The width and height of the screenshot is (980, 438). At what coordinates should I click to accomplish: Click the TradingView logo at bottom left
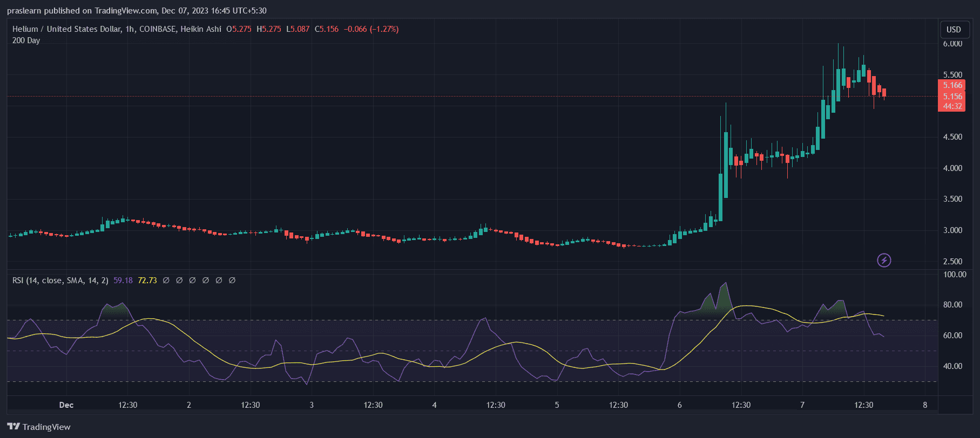click(x=39, y=427)
